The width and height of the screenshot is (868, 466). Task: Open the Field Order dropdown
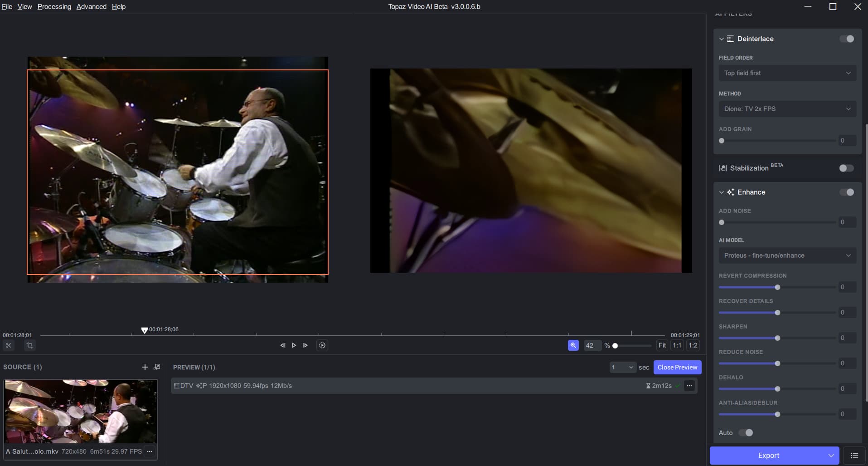click(787, 73)
